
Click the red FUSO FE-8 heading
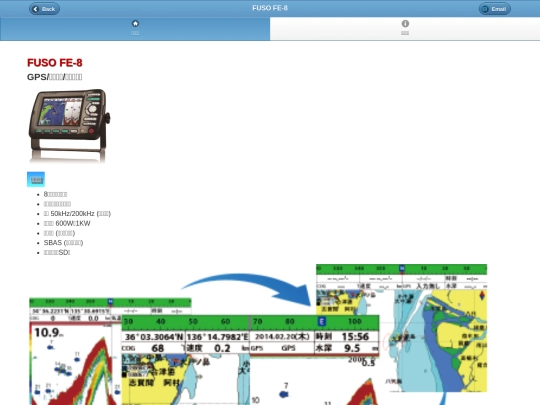(x=55, y=63)
